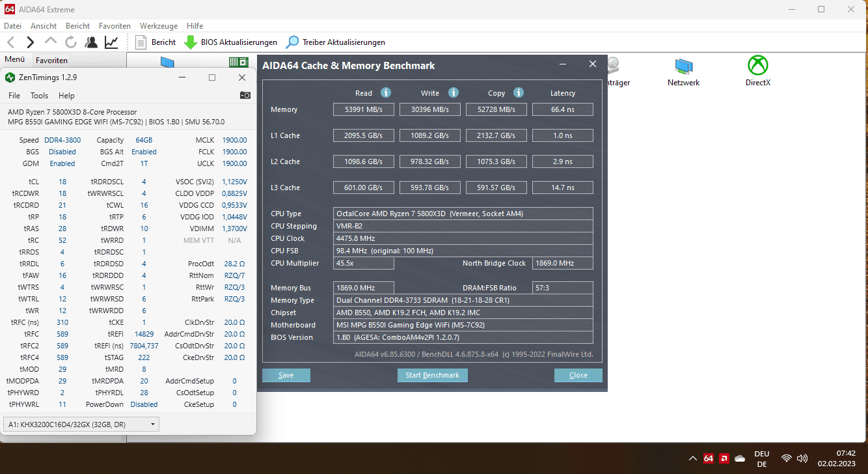Click L3 Cache Read value 601.00 GB/s
Screen dimensions: 868x474
[364, 188]
